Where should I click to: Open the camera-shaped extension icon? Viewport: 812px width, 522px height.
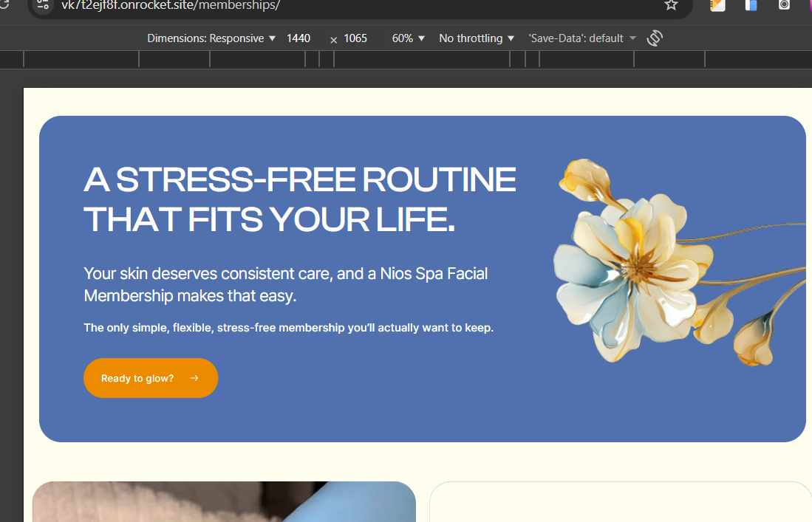(x=784, y=4)
